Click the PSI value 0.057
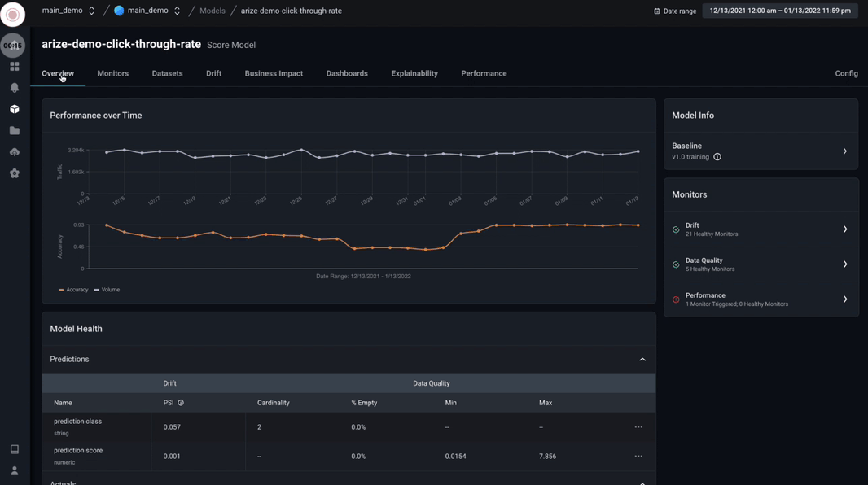 click(x=172, y=427)
